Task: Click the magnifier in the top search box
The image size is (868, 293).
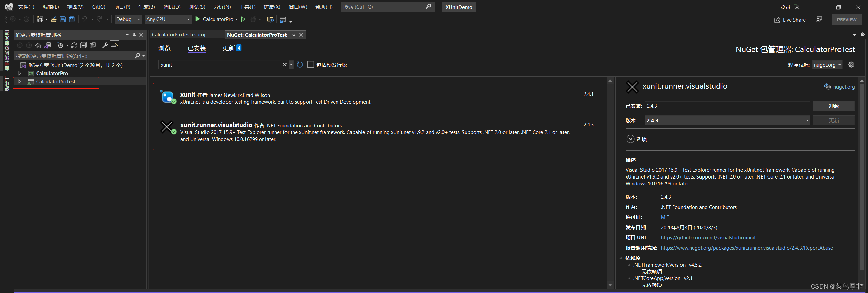Action: (x=428, y=7)
